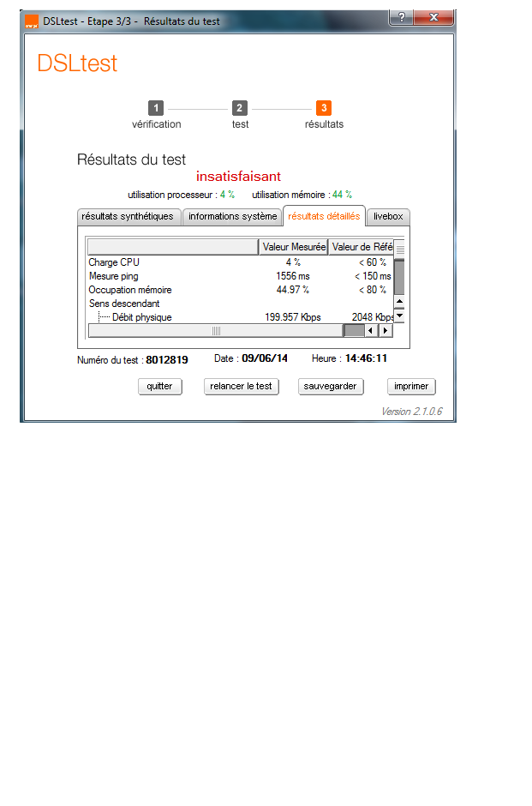Screen dimensions: 532x806
Task: Select the Débit physique tree item
Action: click(x=141, y=317)
